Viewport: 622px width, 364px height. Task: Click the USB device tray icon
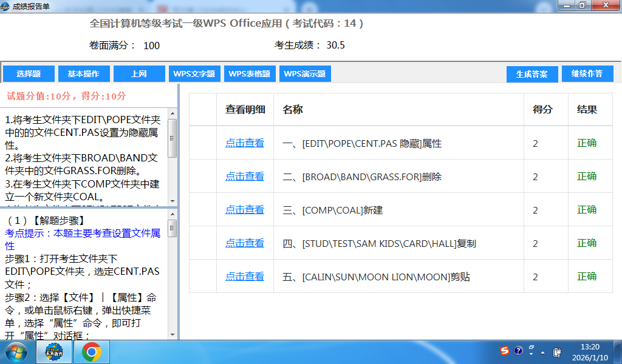[x=557, y=352]
